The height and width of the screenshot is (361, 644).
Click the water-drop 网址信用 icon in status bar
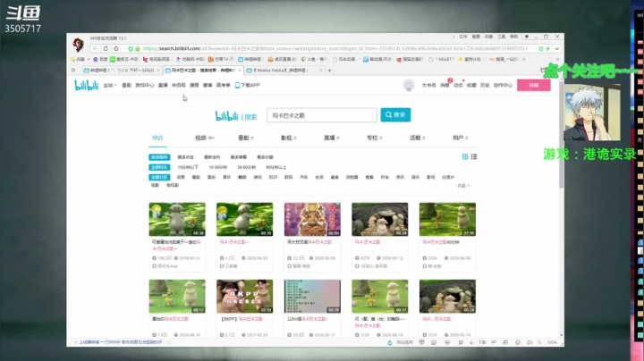390,342
